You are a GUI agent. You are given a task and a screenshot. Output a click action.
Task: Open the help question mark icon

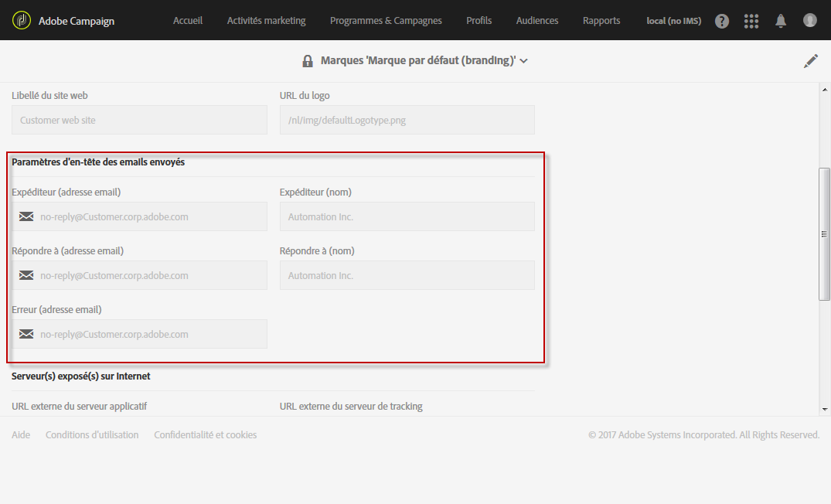pyautogui.click(x=722, y=21)
